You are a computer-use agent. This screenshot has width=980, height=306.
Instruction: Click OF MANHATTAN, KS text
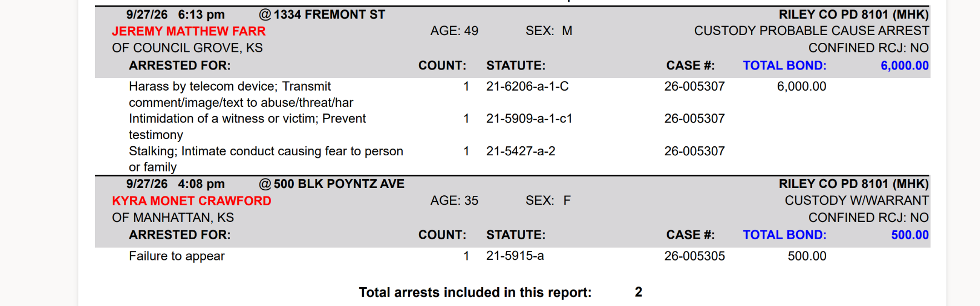tap(173, 218)
